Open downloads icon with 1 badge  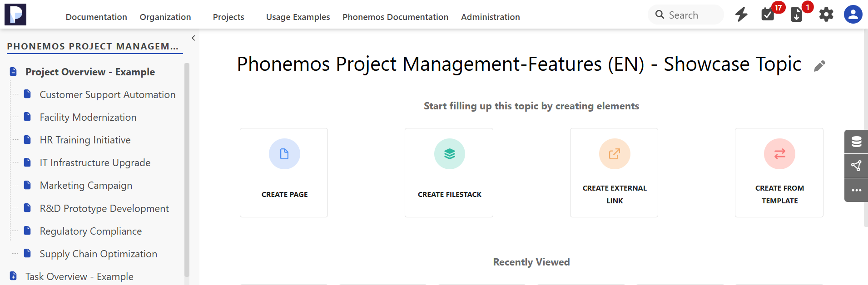tap(797, 15)
